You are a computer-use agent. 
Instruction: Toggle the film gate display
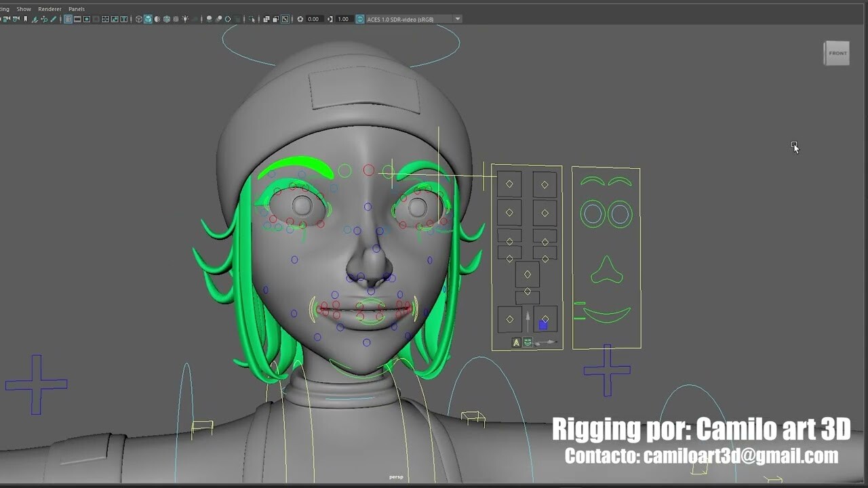pyautogui.click(x=77, y=19)
